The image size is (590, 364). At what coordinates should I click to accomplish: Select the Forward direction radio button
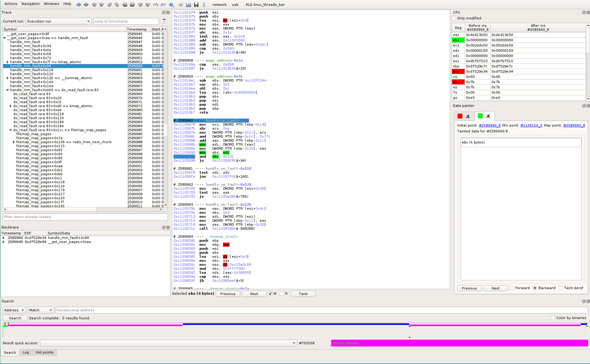511,288
